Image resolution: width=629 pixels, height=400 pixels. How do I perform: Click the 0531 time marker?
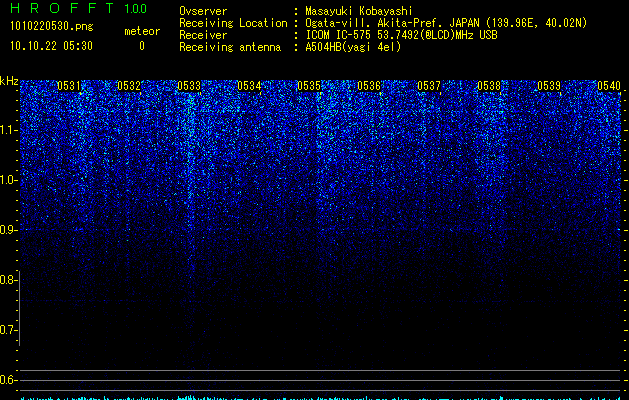pos(69,86)
